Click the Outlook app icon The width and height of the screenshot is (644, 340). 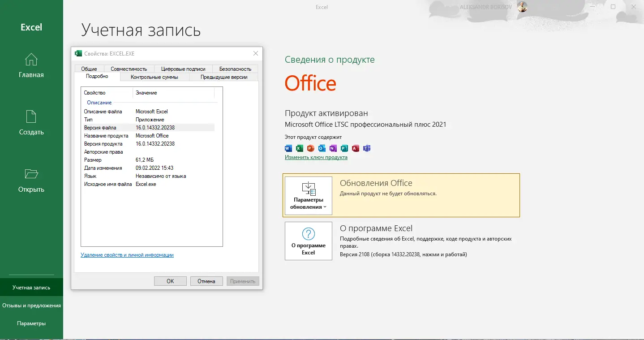[x=322, y=148]
